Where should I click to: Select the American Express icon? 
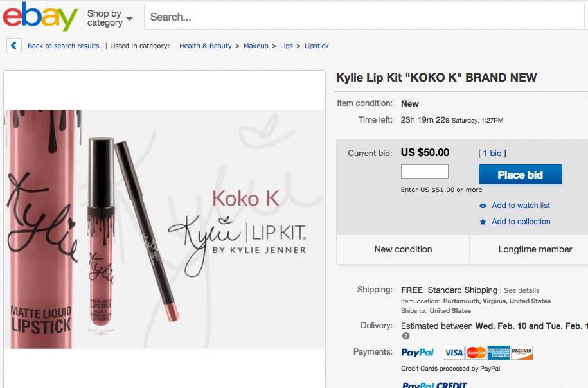tap(499, 352)
